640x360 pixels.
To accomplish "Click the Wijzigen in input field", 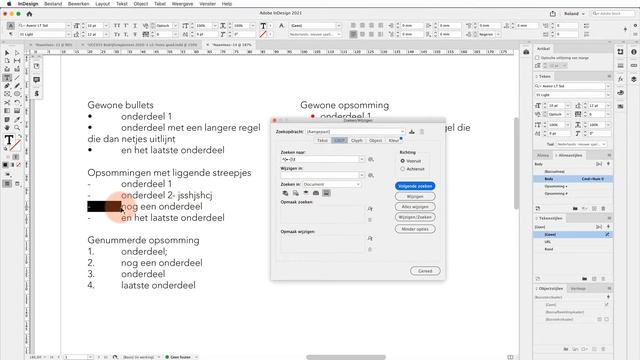I will click(319, 175).
